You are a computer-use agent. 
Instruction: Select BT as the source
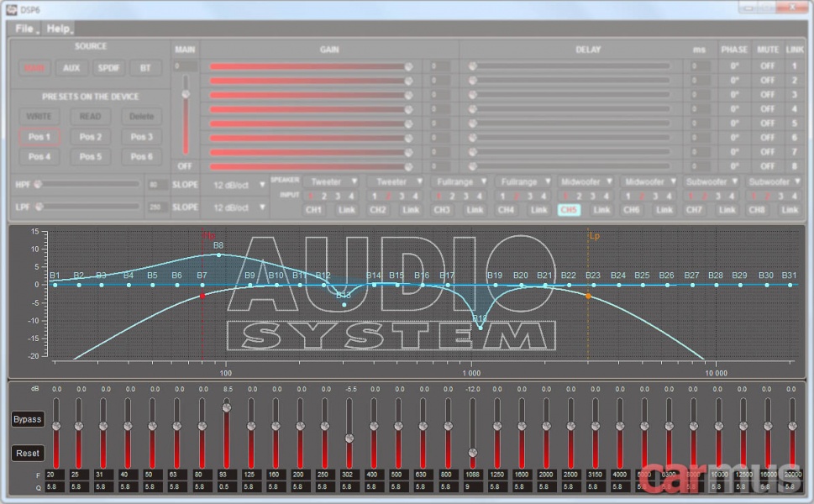coord(145,68)
